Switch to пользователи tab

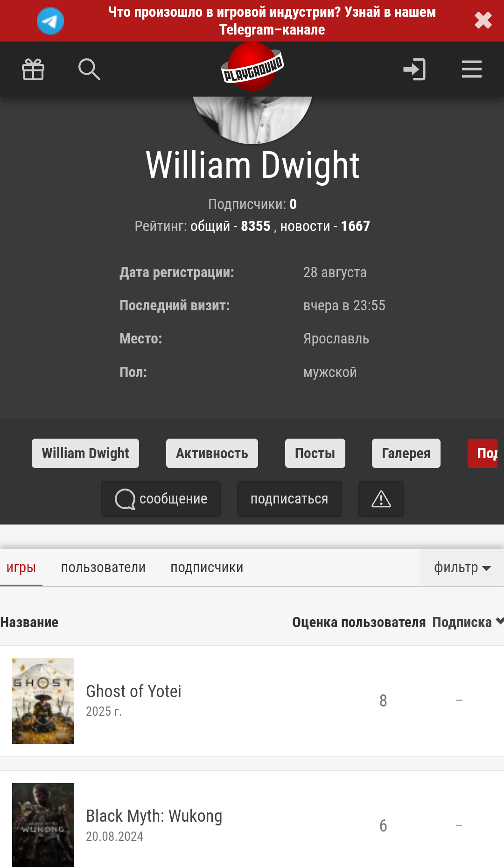tap(103, 567)
